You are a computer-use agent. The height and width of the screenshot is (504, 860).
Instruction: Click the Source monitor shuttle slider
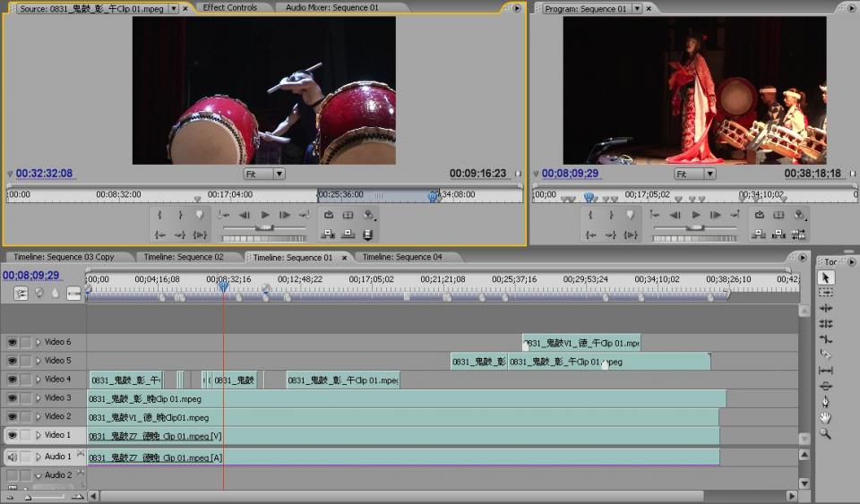point(264,228)
